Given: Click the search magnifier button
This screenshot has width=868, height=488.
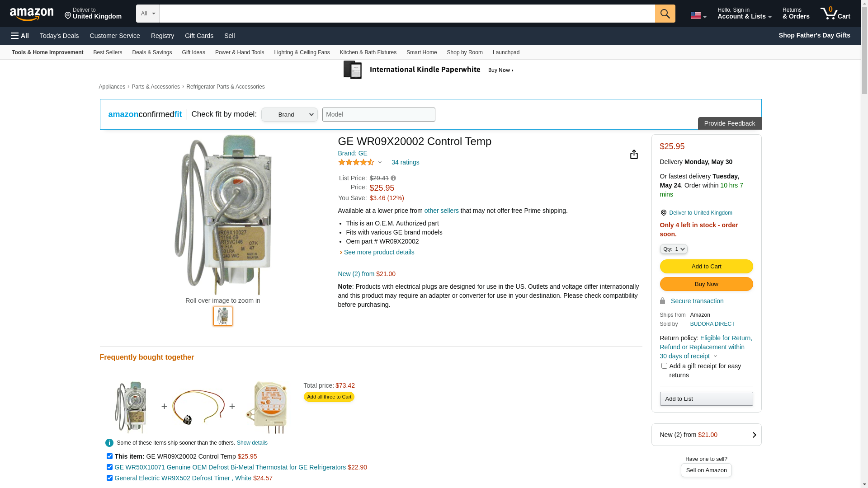Looking at the screenshot, I should pos(665,14).
